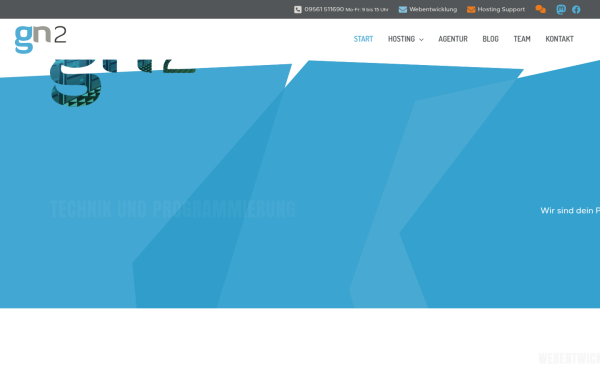
Task: Open the Mastodon icon
Action: (561, 9)
